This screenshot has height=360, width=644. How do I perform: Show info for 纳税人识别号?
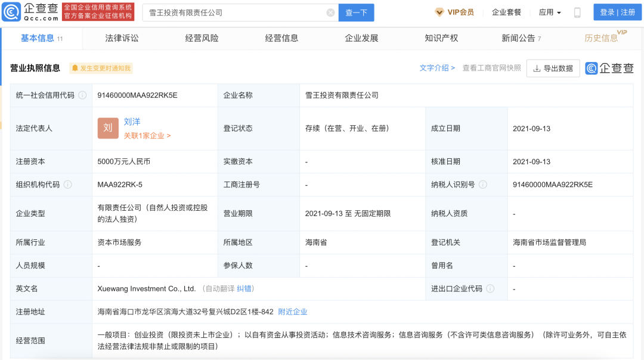[483, 184]
